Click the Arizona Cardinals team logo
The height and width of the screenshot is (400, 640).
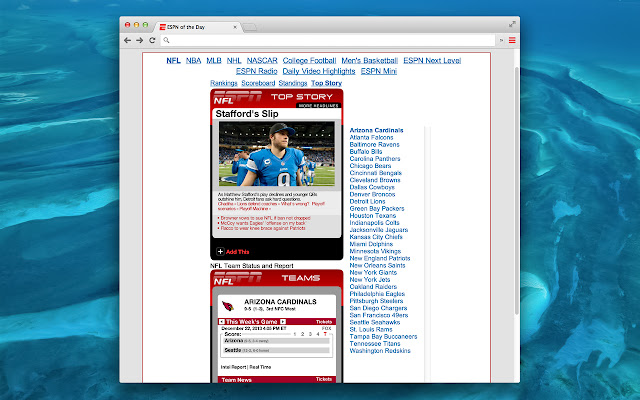[227, 305]
